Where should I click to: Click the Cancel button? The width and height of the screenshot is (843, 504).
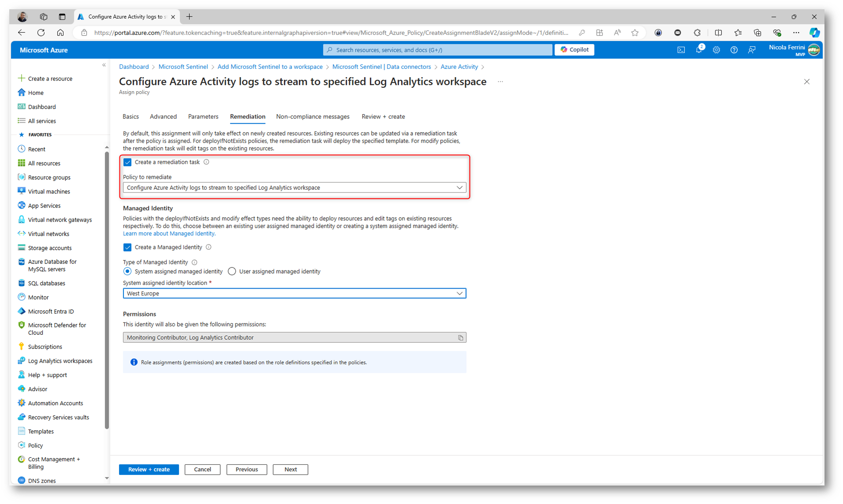coord(202,470)
